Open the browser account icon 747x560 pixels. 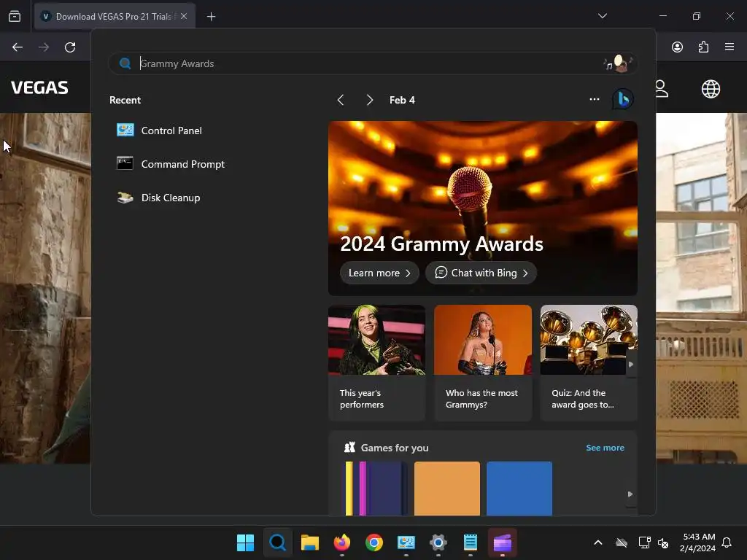point(677,47)
